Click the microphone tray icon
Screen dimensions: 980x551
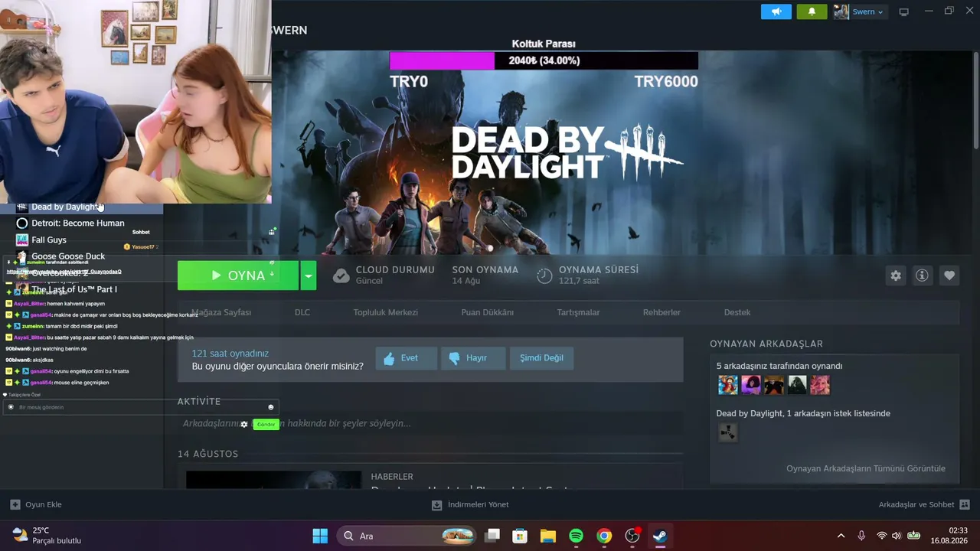click(861, 536)
